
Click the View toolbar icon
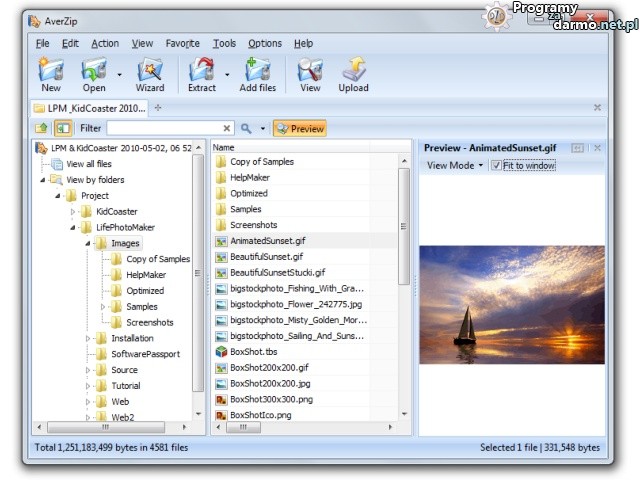[x=310, y=70]
